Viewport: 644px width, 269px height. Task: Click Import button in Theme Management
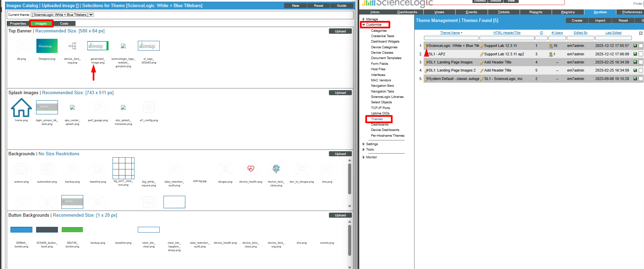click(x=600, y=21)
